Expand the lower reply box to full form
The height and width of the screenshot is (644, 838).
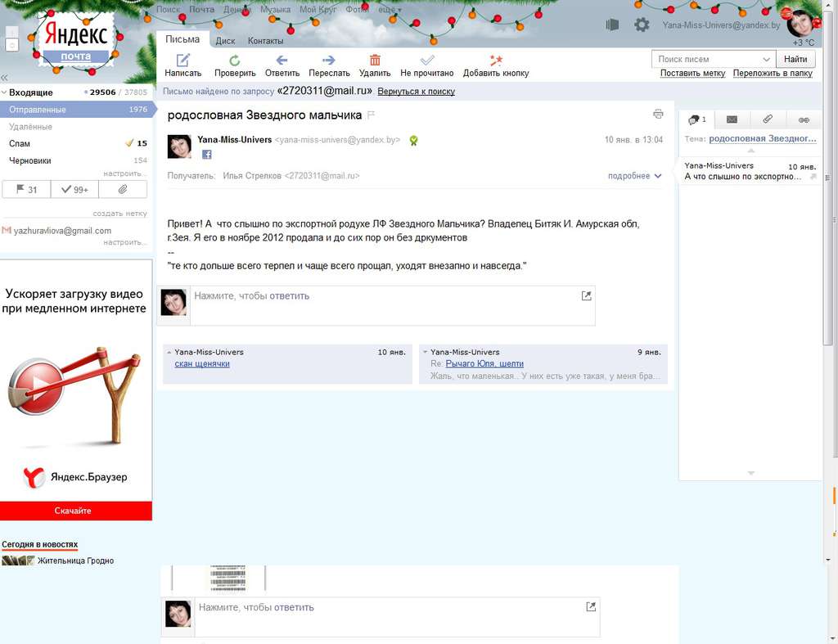tap(591, 606)
